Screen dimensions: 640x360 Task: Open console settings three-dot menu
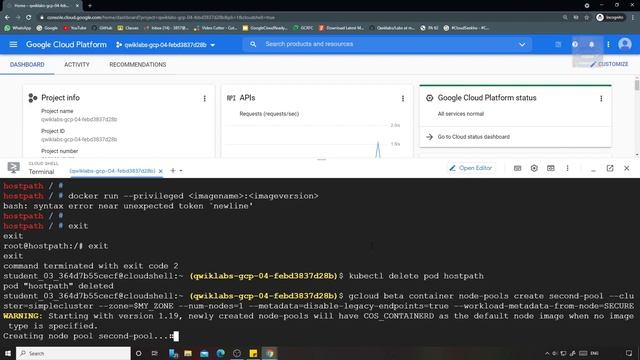608,44
